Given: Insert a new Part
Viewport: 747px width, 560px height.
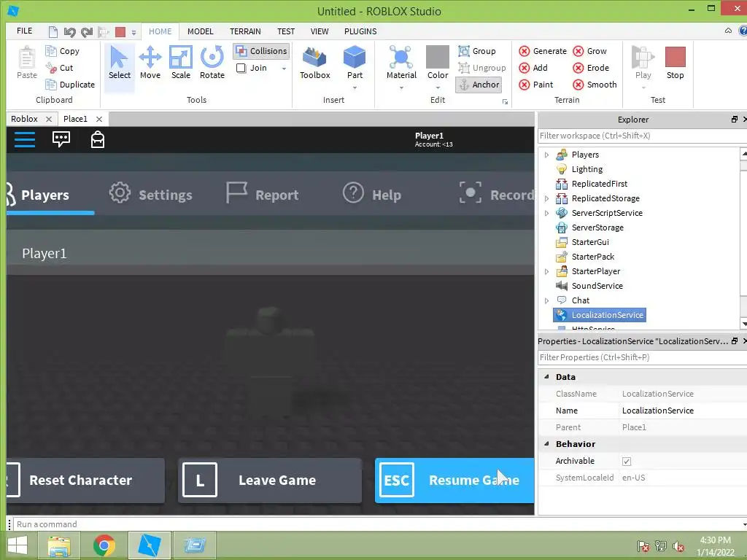Looking at the screenshot, I should coord(355,63).
